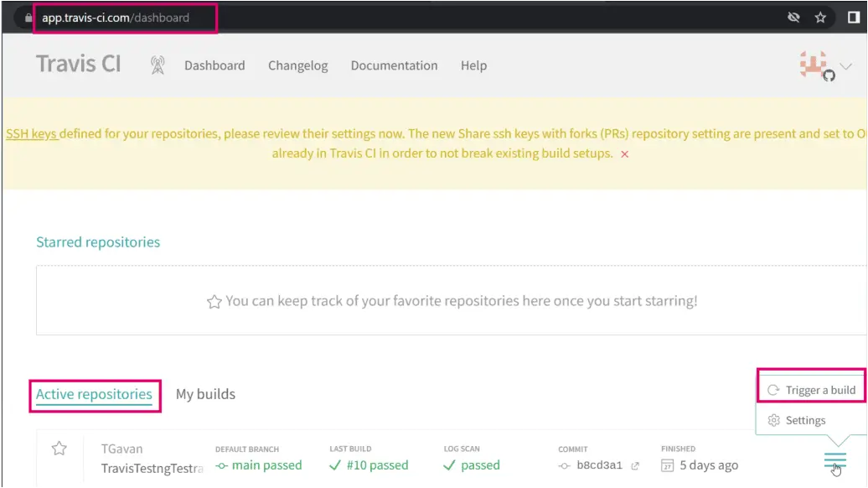
Task: Dismiss the yellow SSH keys banner
Action: click(624, 154)
